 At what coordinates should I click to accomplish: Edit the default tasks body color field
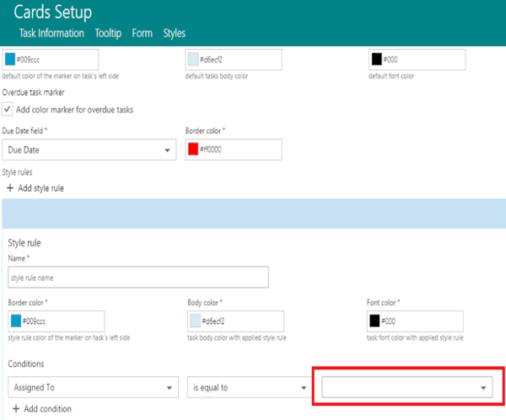(234, 60)
